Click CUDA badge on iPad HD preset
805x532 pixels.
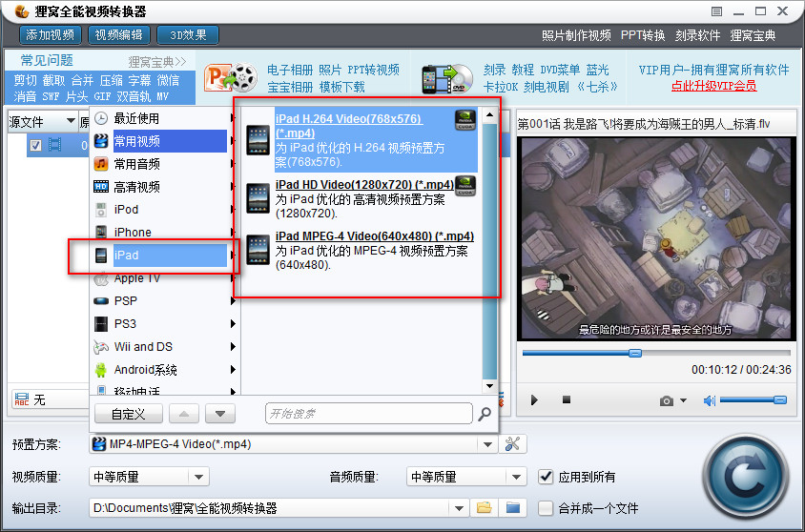465,186
